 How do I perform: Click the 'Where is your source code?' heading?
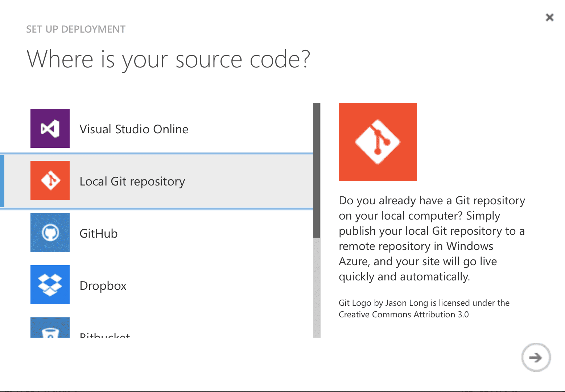pos(169,59)
